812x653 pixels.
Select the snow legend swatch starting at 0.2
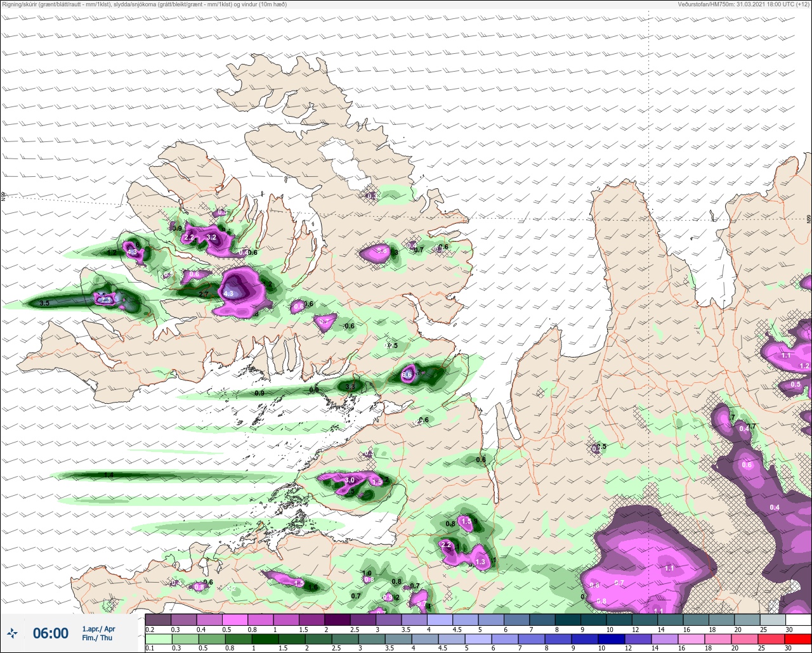point(158,619)
